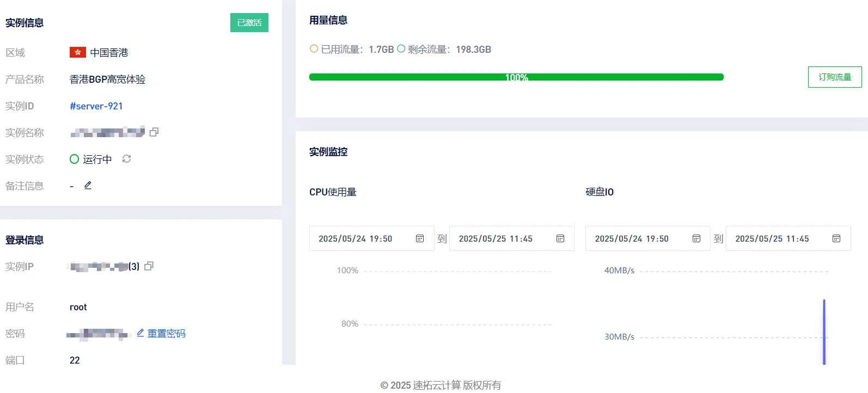Click the 重置密码 link
868x393 pixels.
166,333
